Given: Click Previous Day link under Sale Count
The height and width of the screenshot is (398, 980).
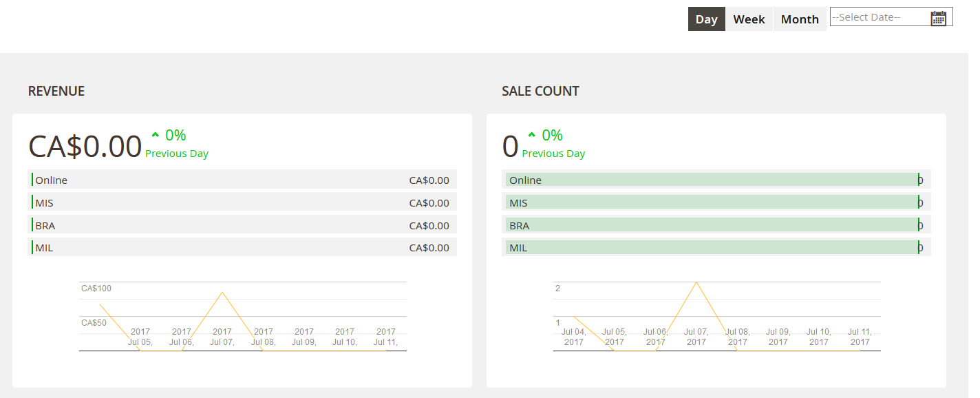Looking at the screenshot, I should pos(553,154).
